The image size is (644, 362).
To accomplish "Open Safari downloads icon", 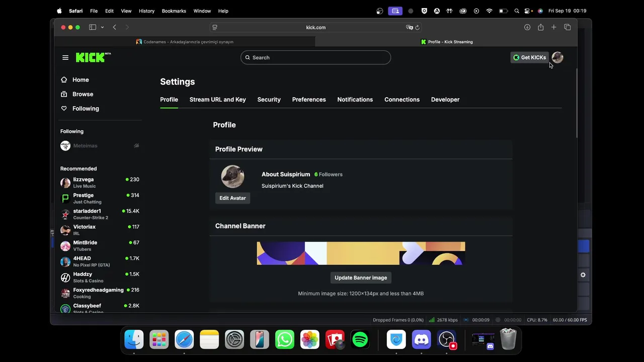I will [527, 27].
